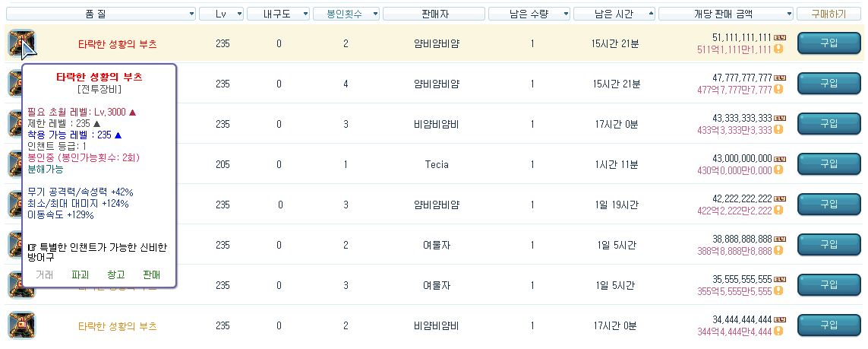Click the gold coin icon beside 422억2,222만2,222
The width and height of the screenshot is (868, 349).
pos(778,210)
